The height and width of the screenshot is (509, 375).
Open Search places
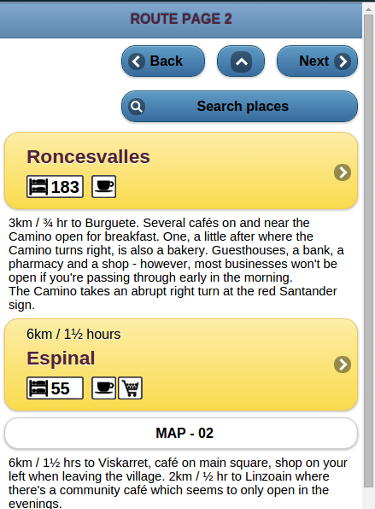pyautogui.click(x=239, y=106)
